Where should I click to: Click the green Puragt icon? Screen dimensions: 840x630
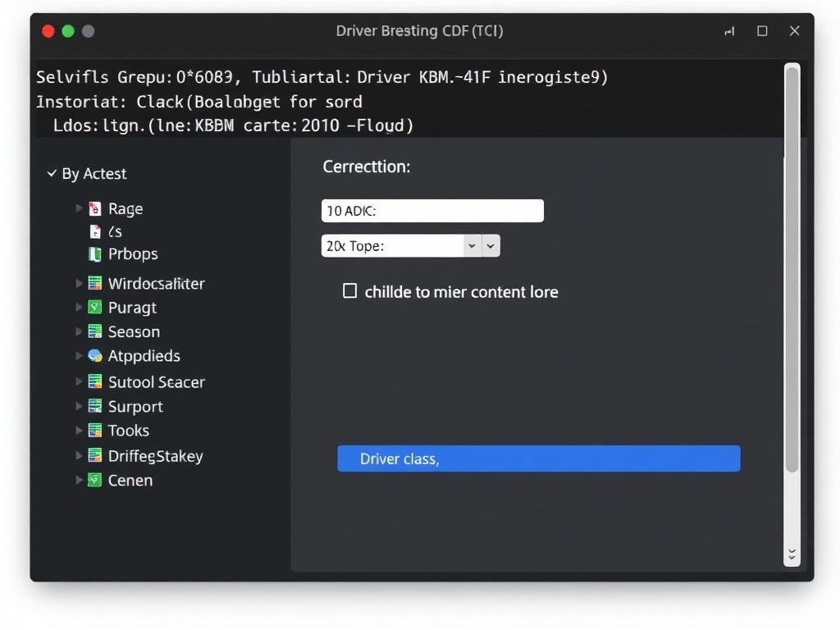click(95, 307)
